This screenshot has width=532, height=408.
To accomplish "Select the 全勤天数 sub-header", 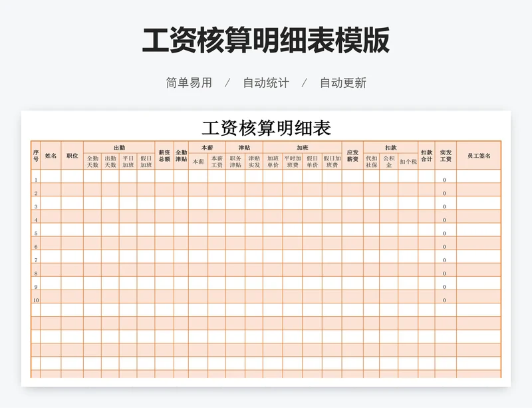I will coord(92,161).
